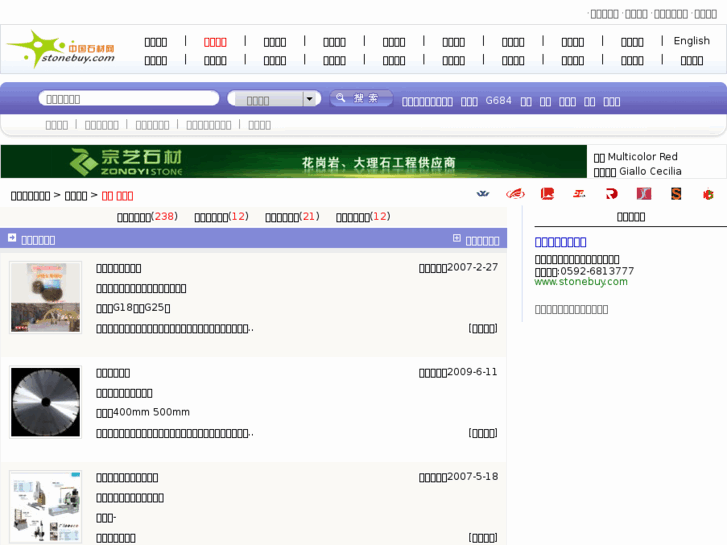This screenshot has width=727, height=545.
Task: Click the phone number 0592-6813777
Action: (597, 271)
